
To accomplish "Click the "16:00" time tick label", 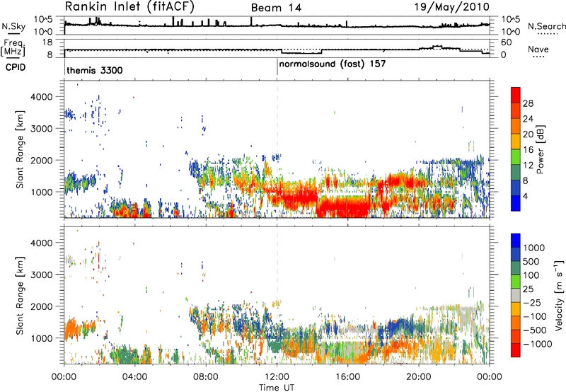I will pyautogui.click(x=347, y=377).
